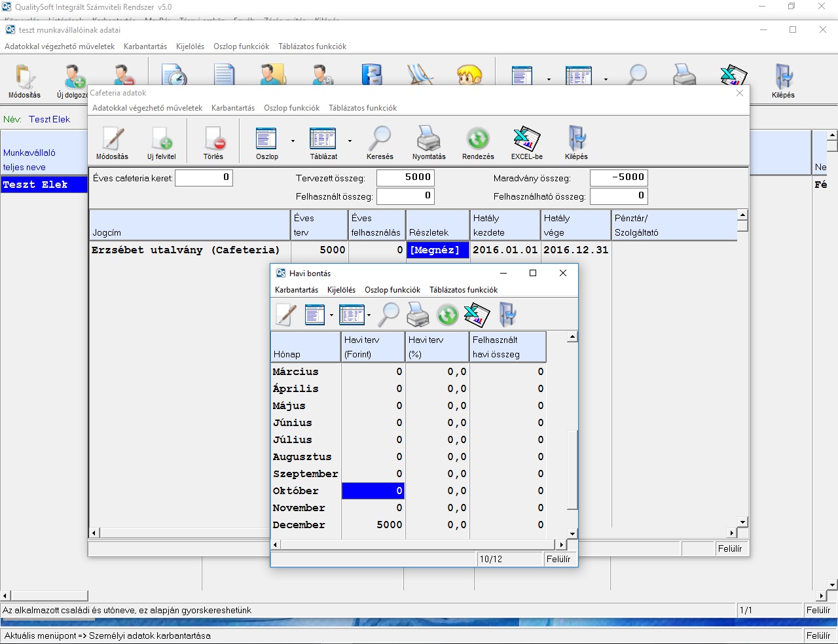Open Karbantartás menu in Havi bontás window
Viewport: 838px width, 644px height.
(296, 290)
